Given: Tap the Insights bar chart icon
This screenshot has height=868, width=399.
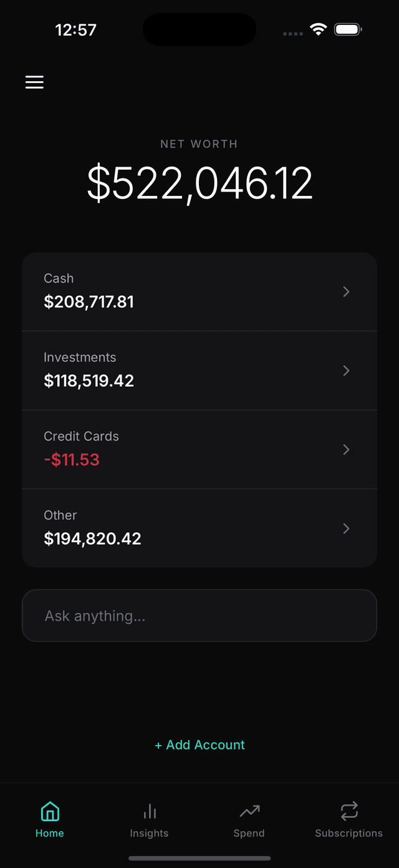Looking at the screenshot, I should [150, 811].
